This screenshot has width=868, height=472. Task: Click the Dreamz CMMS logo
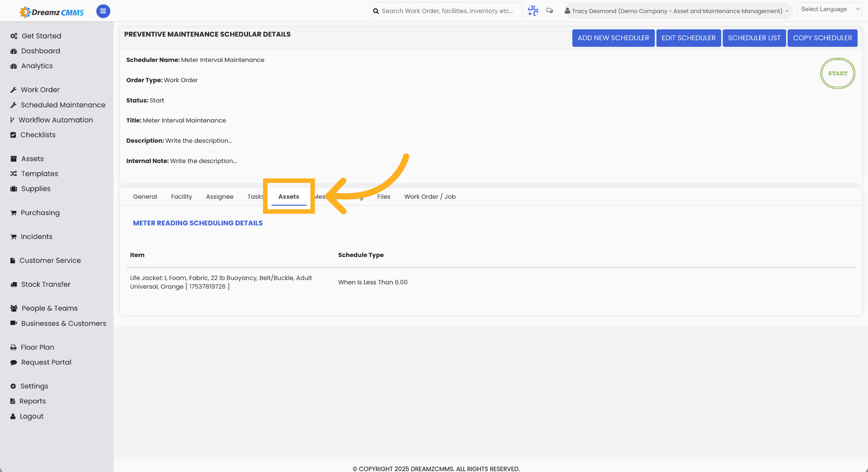(x=52, y=12)
